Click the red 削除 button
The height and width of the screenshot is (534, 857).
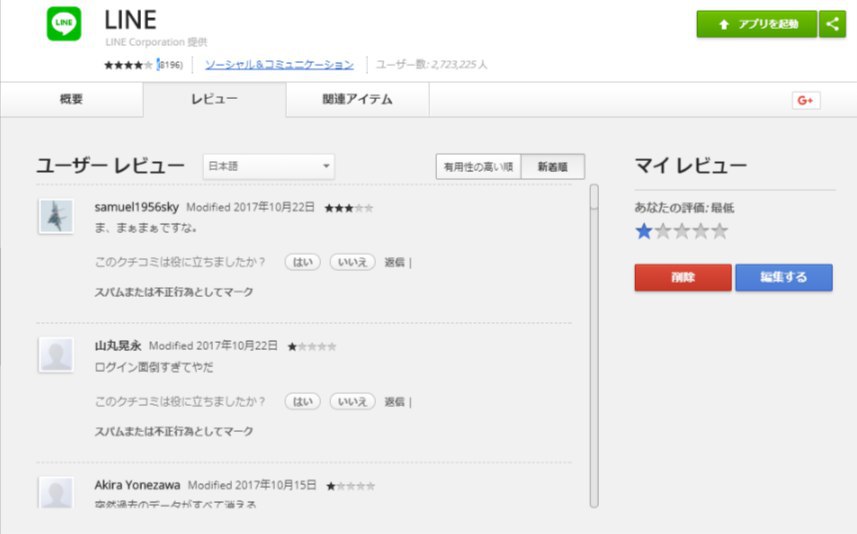pos(682,277)
